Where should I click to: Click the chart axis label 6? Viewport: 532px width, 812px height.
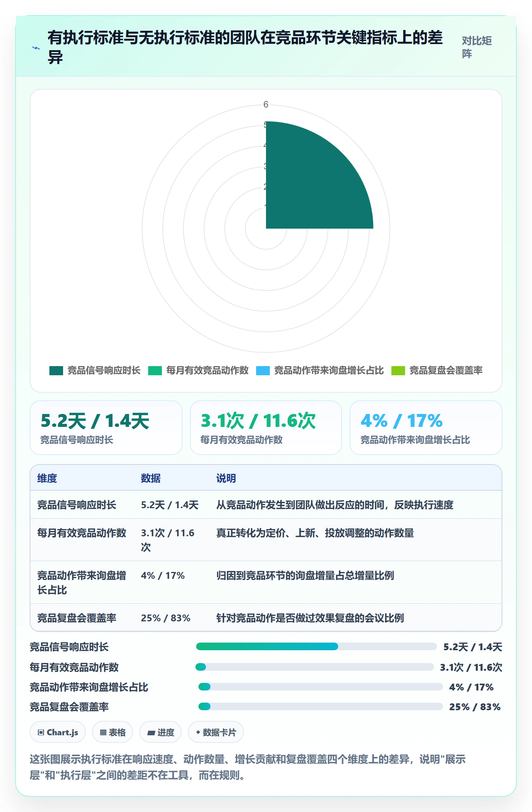[x=266, y=104]
